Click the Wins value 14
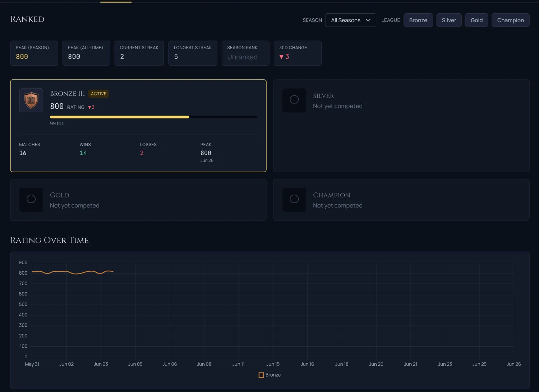Screen dimensions: 539x392 [83, 153]
